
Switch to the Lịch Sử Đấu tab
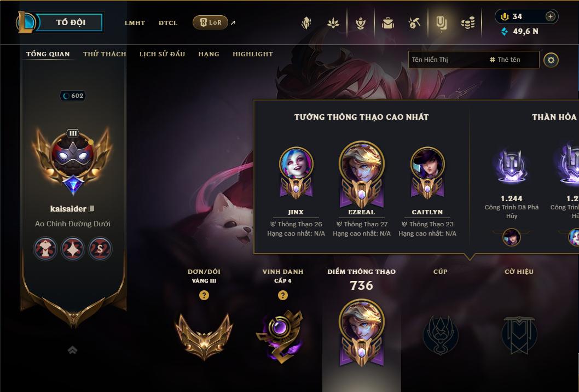coord(162,54)
